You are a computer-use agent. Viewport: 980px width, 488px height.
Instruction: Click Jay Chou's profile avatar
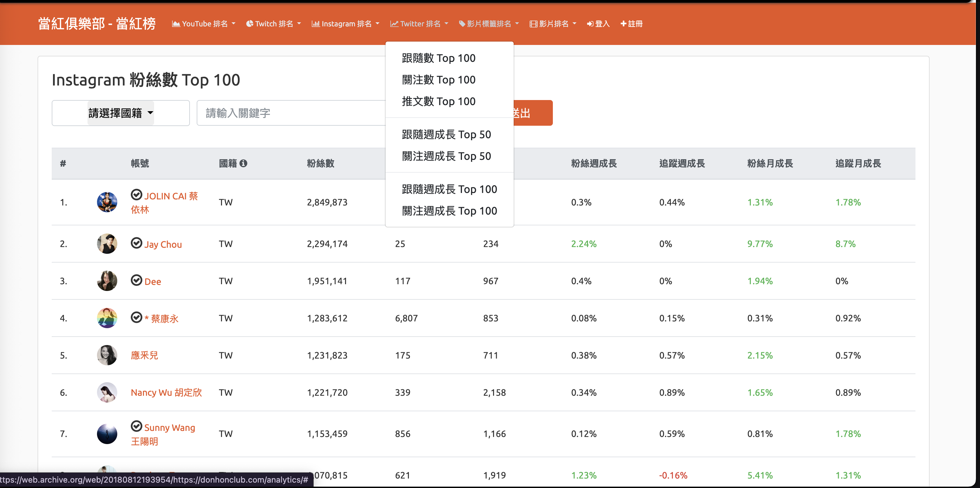[x=107, y=244]
